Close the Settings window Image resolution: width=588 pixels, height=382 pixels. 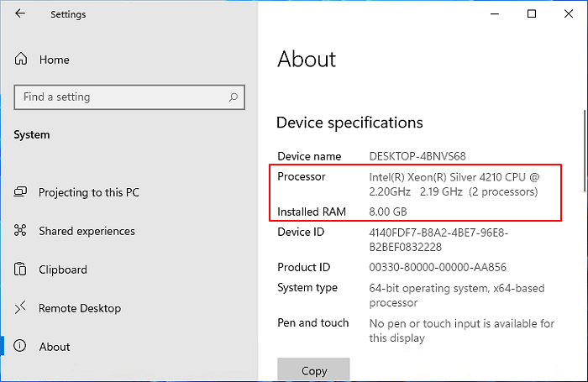[x=569, y=14]
